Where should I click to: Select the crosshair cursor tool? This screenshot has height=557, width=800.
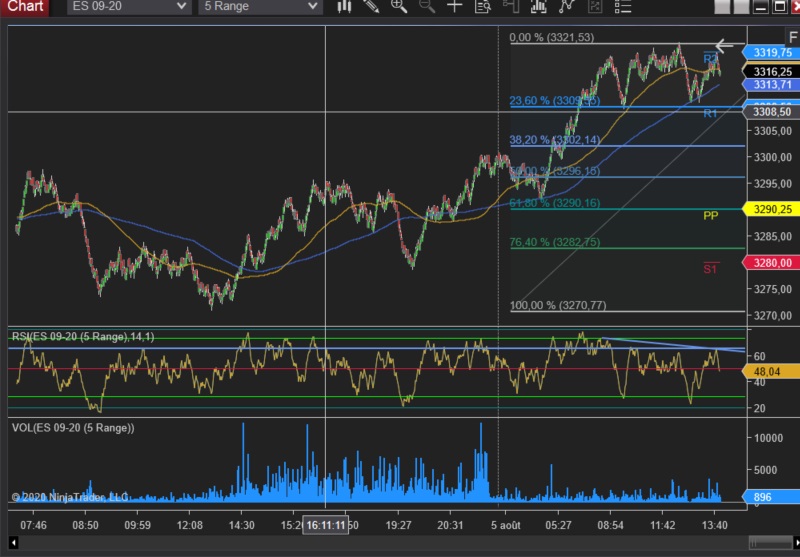454,6
